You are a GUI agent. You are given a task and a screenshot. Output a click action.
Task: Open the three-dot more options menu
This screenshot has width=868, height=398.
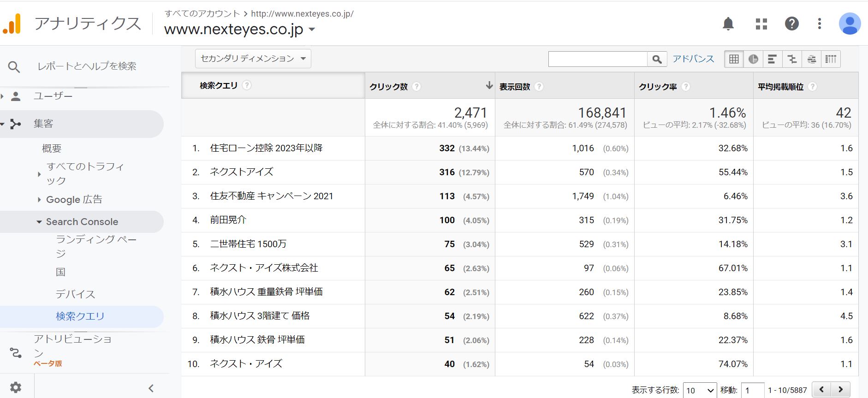click(819, 24)
